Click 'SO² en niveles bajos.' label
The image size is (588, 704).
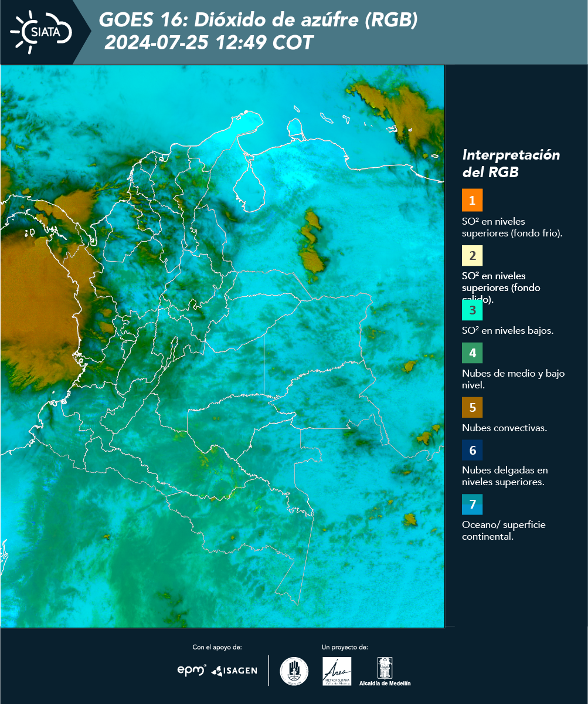tap(508, 330)
